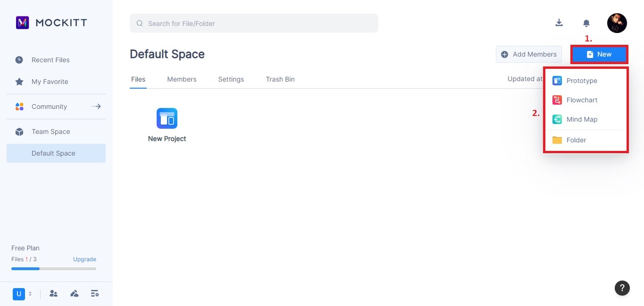644x306 pixels.
Task: Click the Recent Files clock icon
Action: [x=19, y=60]
